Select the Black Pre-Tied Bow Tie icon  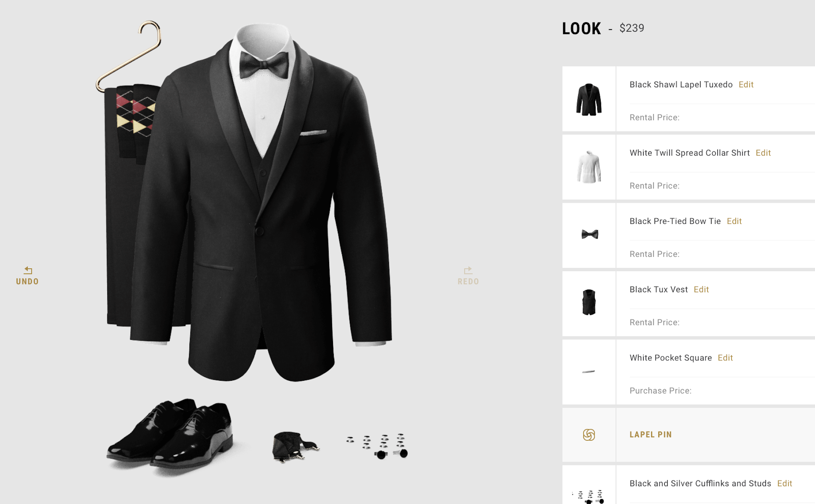tap(589, 235)
